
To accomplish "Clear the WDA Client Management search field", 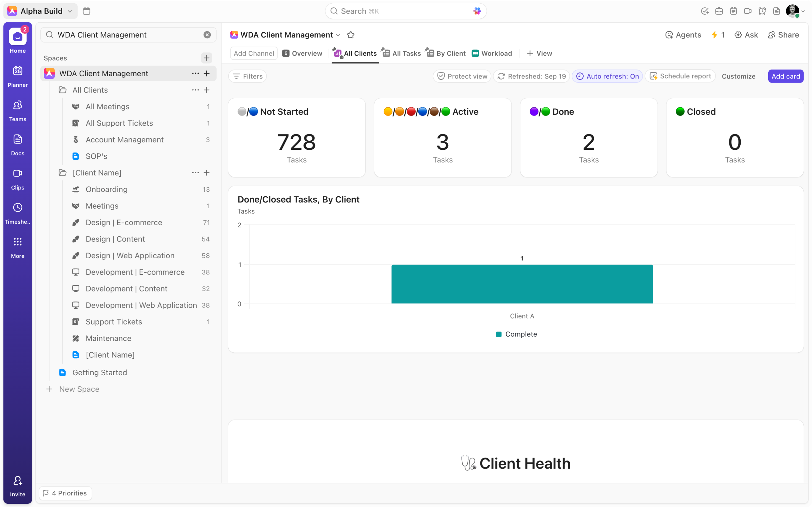I will coord(207,35).
